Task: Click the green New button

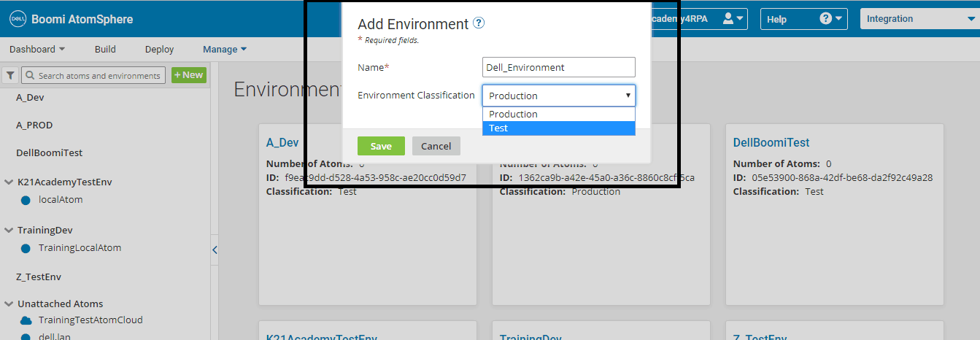Action: click(189, 75)
